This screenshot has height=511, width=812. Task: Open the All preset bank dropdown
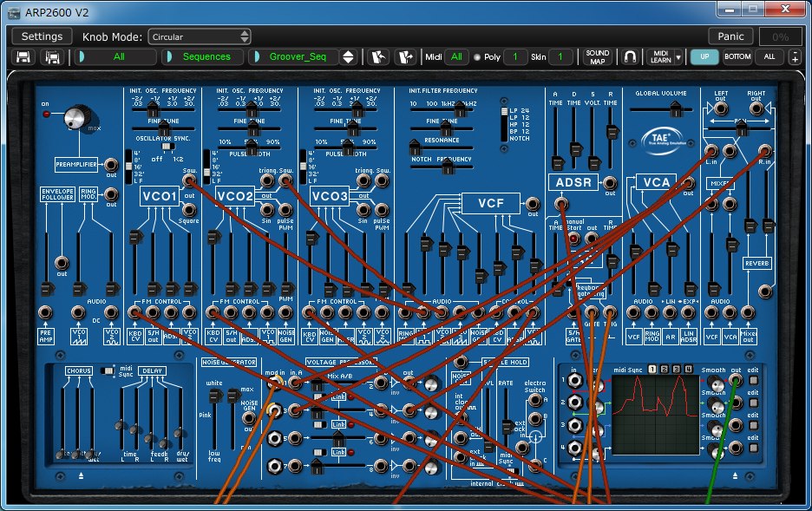[115, 57]
